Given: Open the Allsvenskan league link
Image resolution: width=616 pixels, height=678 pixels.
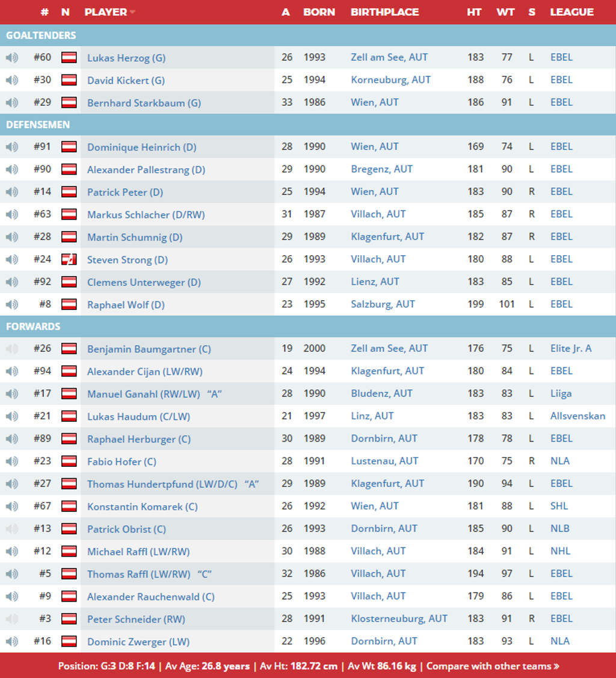Looking at the screenshot, I should click(x=577, y=416).
